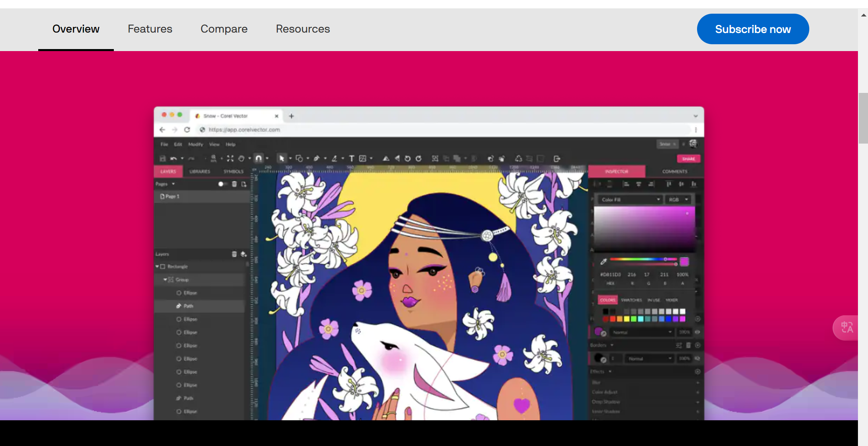Click the Convert to path triangle icon
868x446 pixels.
pos(518,158)
